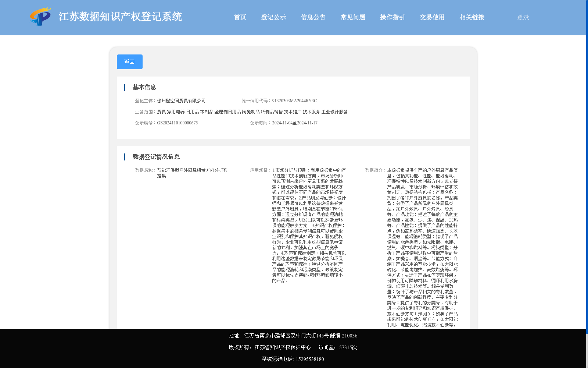
Task: Open the 相关链接 menu item
Action: [x=472, y=17]
